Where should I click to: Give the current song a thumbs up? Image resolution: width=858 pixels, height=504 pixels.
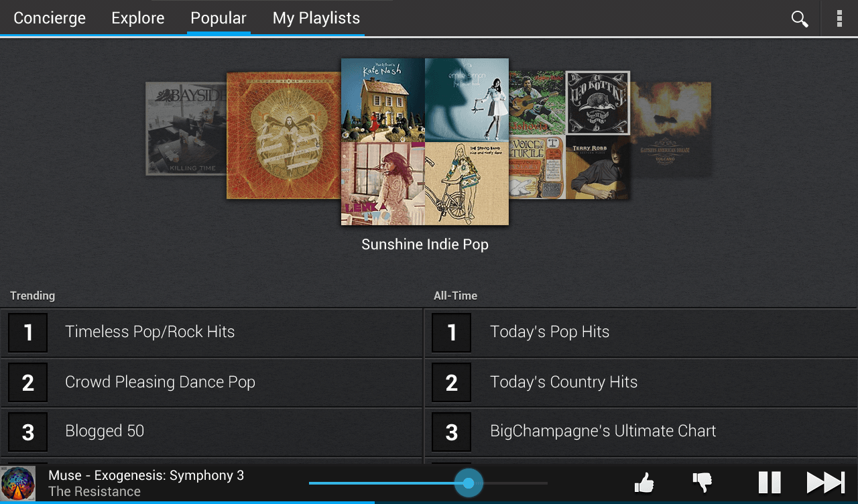[644, 483]
